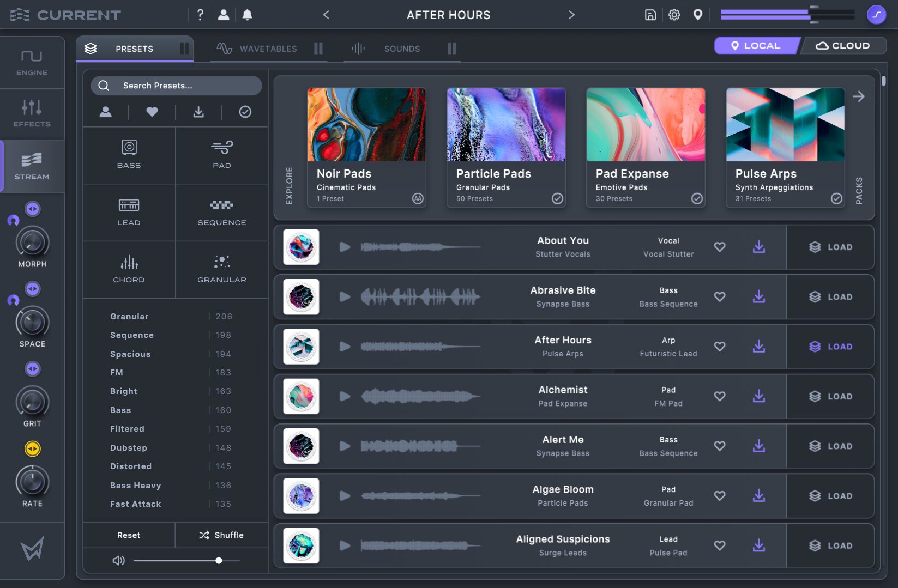Open the Engine section in sidebar
This screenshot has width=898, height=588.
click(32, 63)
